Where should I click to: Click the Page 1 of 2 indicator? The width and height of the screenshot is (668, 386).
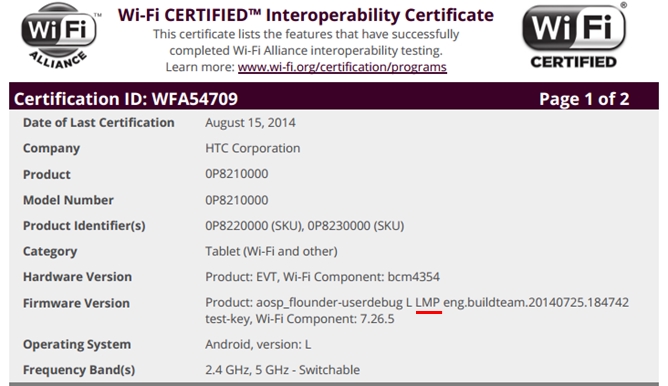coord(584,99)
